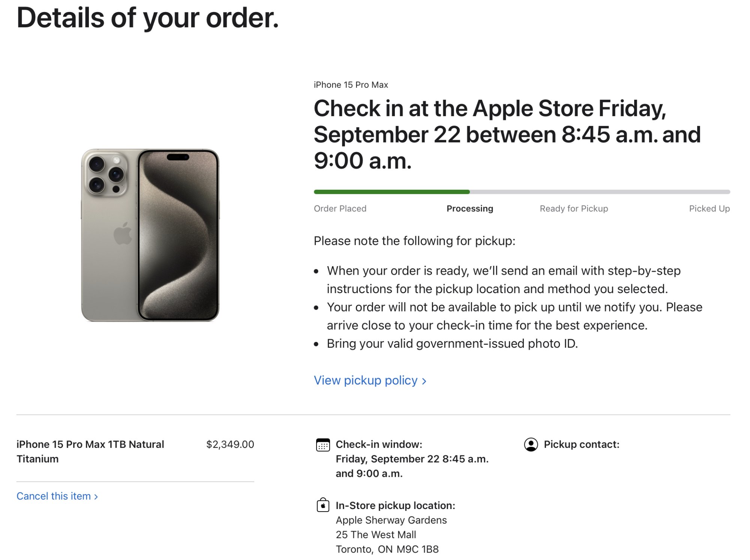Click the shopping bag icon for In-Store pickup

click(x=323, y=505)
